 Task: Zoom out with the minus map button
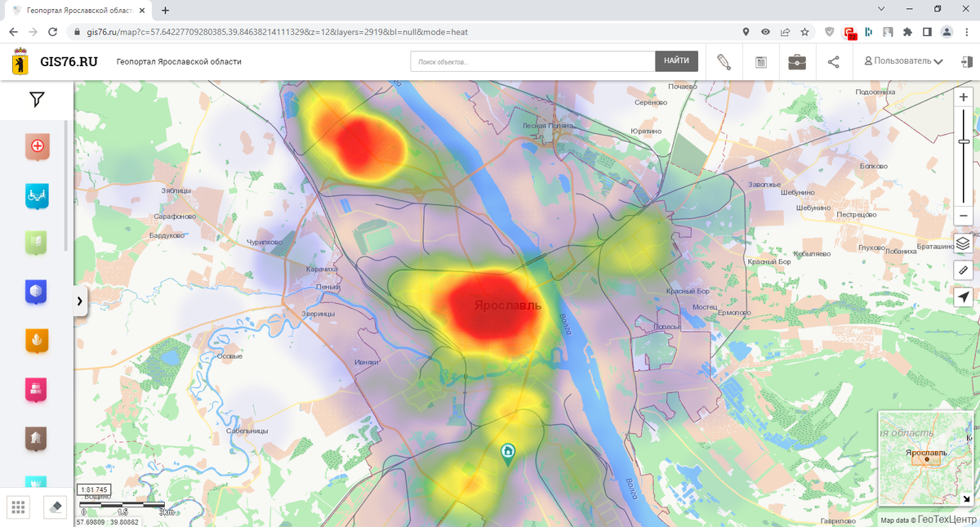964,217
